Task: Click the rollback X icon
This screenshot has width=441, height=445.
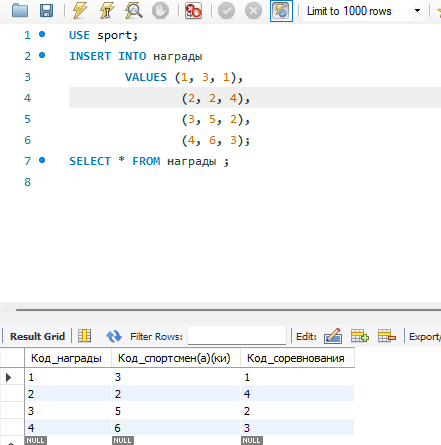Action: click(253, 11)
